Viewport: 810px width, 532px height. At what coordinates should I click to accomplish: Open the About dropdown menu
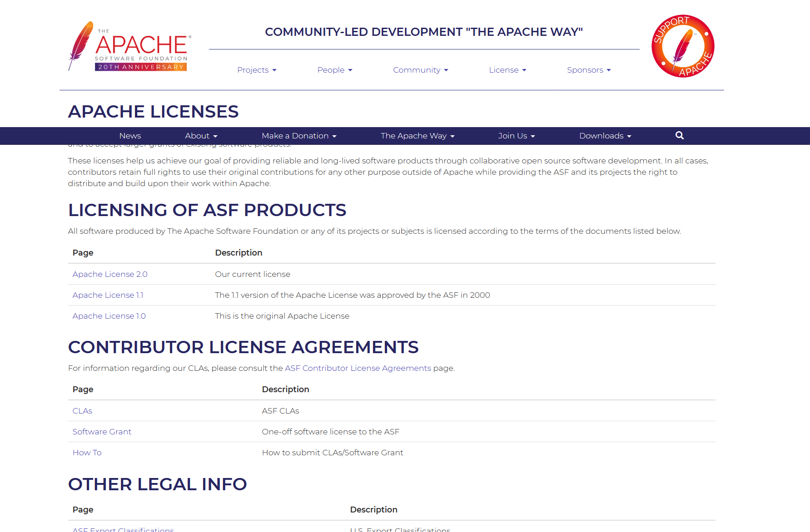[x=201, y=136]
